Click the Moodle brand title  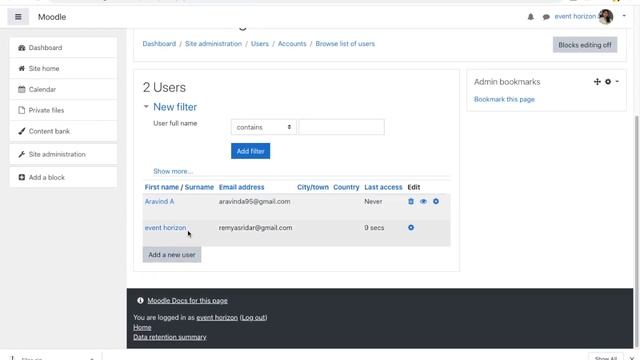tap(52, 17)
